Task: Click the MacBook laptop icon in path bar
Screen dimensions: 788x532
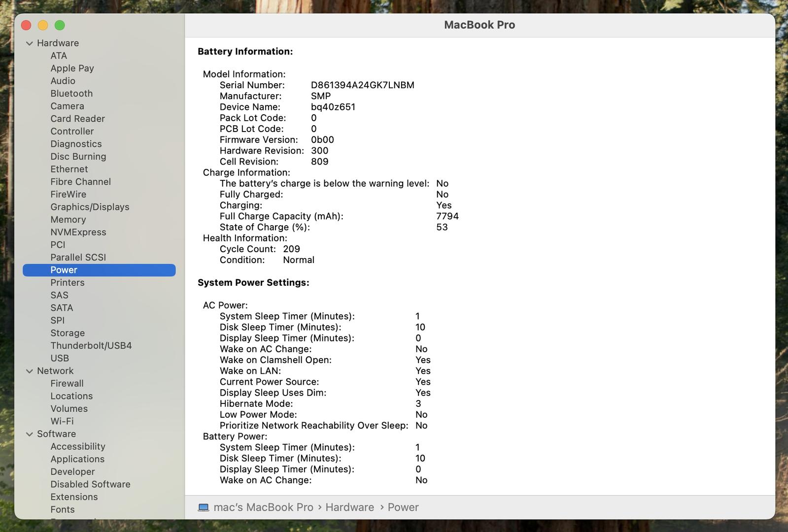Action: pyautogui.click(x=203, y=507)
